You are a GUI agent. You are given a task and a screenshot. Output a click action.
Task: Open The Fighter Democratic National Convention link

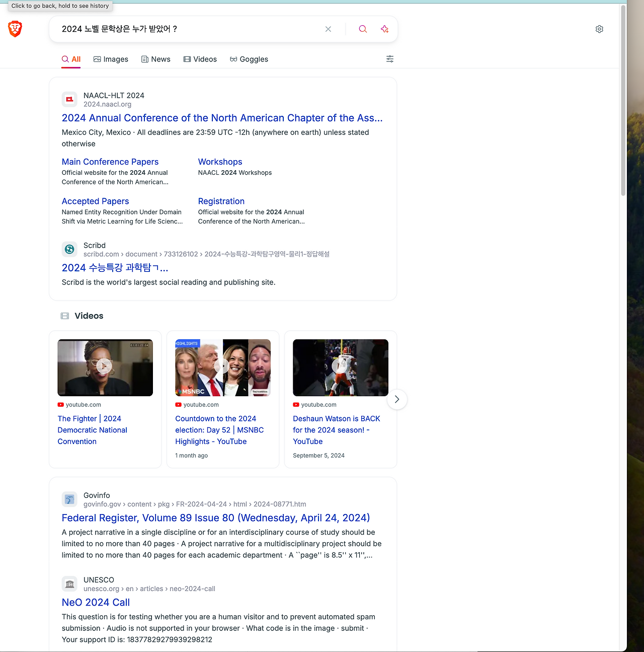coord(93,430)
